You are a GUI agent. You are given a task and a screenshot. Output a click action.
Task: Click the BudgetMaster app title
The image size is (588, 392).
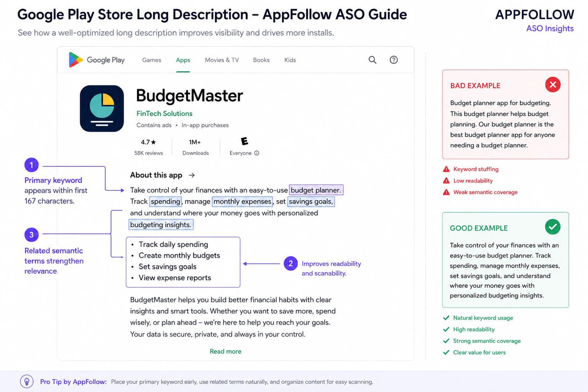[x=189, y=96]
